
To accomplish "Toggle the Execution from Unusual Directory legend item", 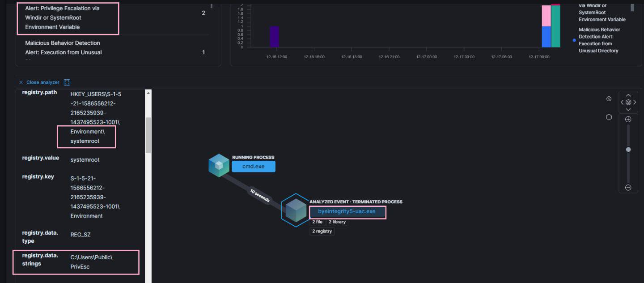I will [x=599, y=40].
